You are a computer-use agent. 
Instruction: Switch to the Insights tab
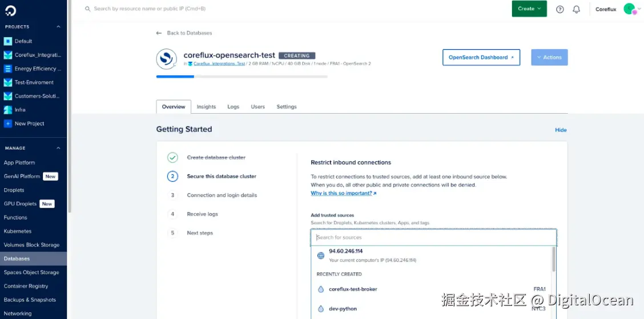(x=206, y=106)
